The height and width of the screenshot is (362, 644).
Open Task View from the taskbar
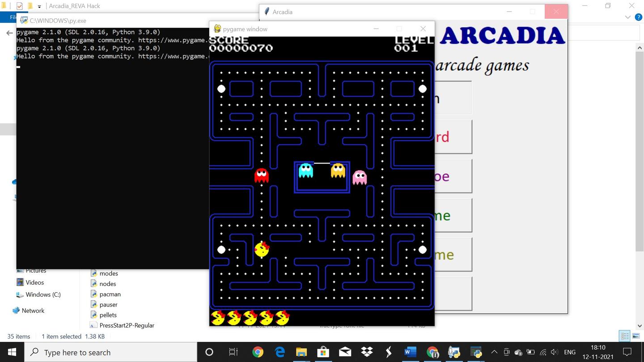point(233,352)
